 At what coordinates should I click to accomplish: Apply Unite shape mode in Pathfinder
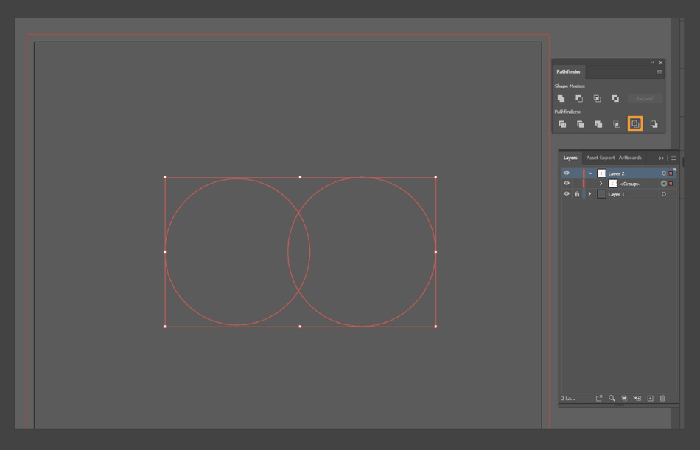pyautogui.click(x=561, y=98)
